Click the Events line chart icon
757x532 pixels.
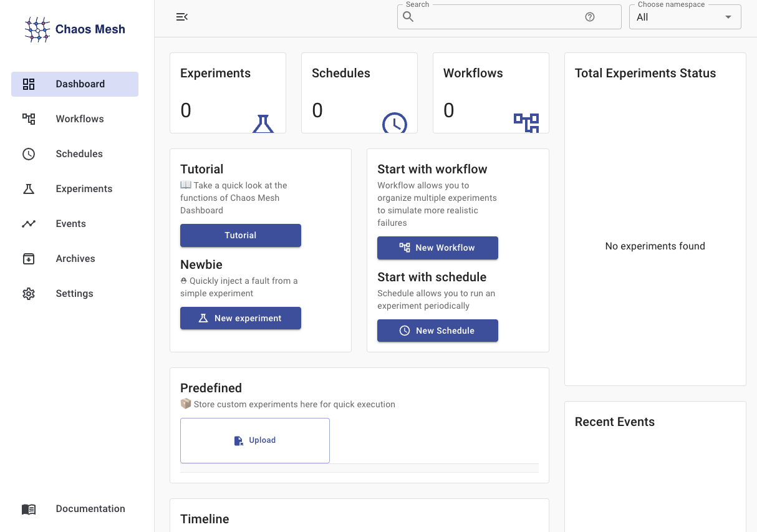pyautogui.click(x=29, y=224)
